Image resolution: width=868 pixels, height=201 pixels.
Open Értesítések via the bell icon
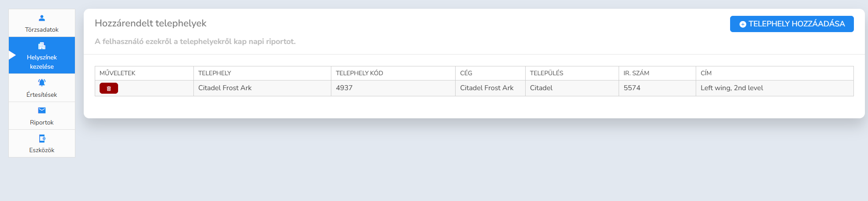click(x=42, y=83)
